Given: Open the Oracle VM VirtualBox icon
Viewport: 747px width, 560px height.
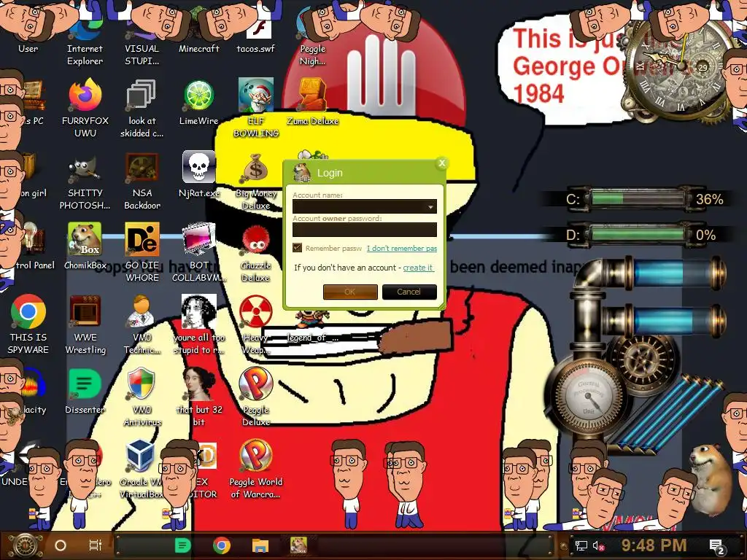Looking at the screenshot, I should pyautogui.click(x=141, y=456).
